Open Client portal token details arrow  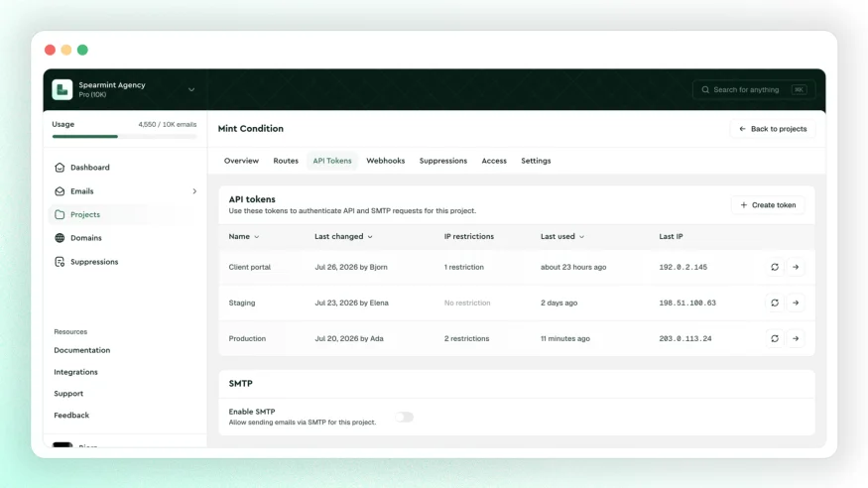pyautogui.click(x=796, y=267)
